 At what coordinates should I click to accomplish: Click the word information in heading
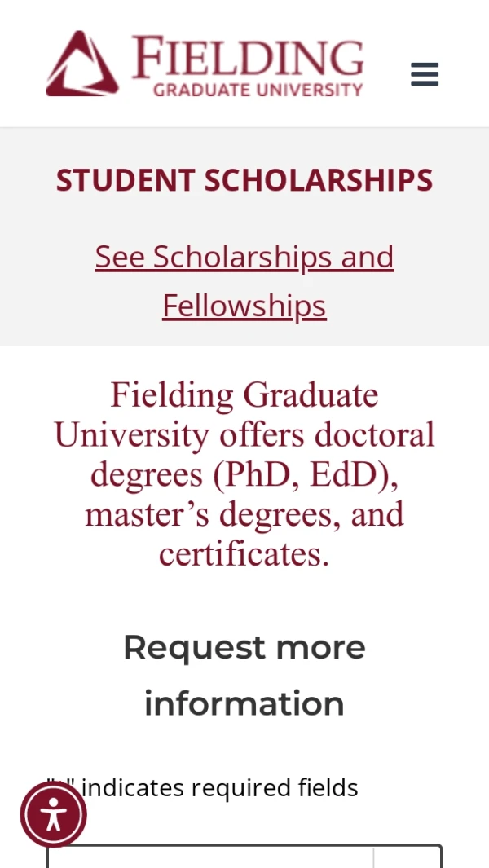[244, 703]
